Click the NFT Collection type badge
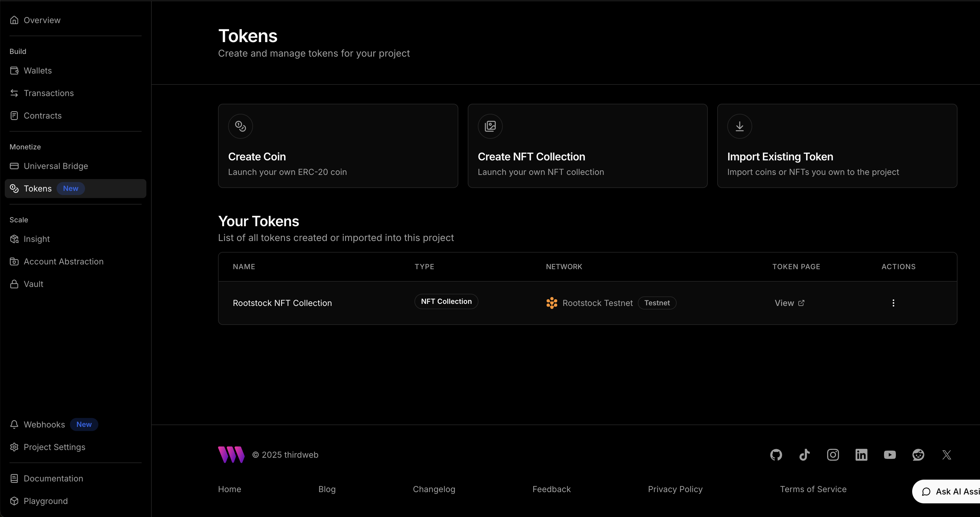The image size is (980, 517). tap(446, 301)
